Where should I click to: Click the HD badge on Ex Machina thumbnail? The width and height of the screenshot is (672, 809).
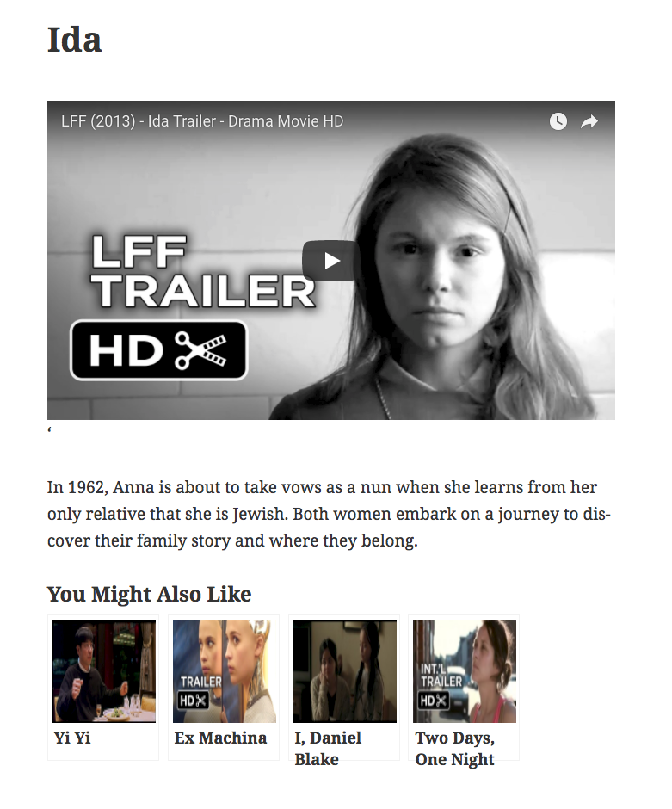pos(193,701)
